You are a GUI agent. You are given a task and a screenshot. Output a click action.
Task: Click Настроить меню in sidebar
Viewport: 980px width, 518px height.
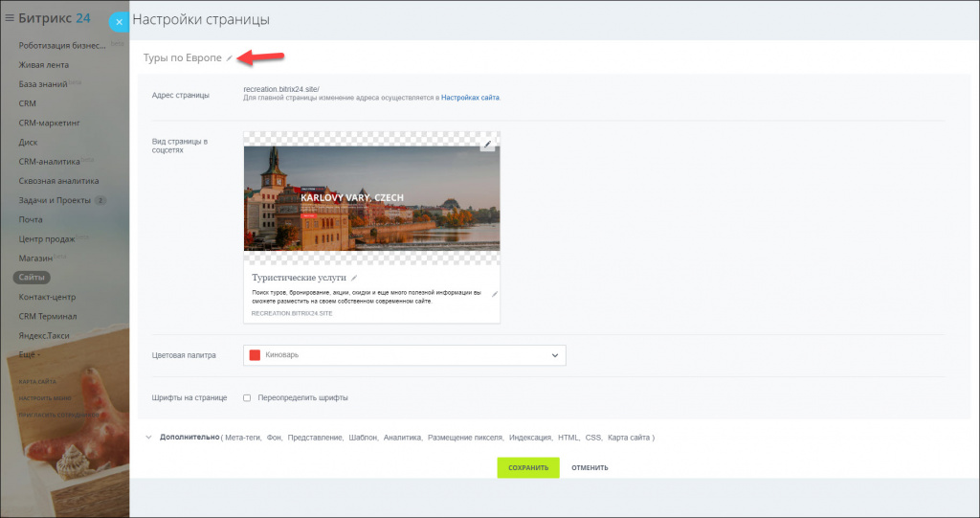click(44, 398)
